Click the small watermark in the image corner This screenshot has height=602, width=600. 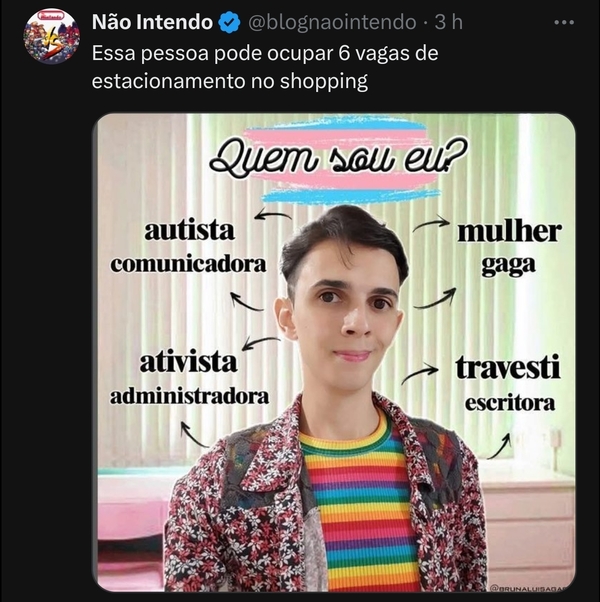pyautogui.click(x=531, y=588)
